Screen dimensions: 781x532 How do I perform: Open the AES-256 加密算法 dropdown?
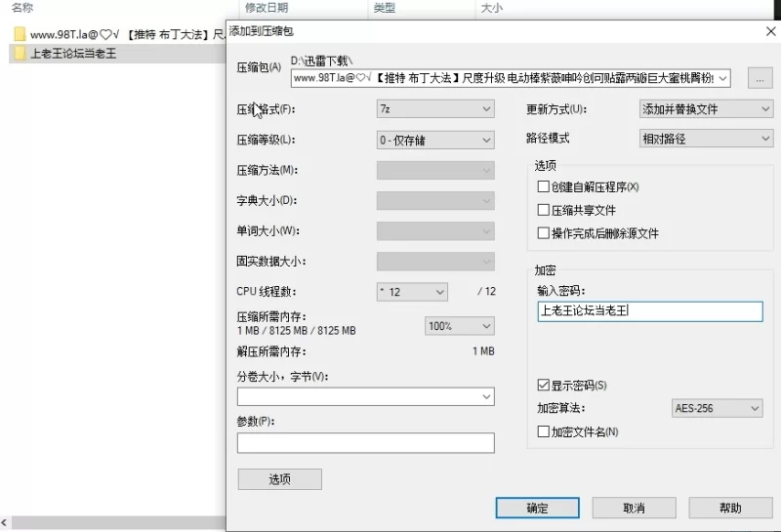point(717,408)
